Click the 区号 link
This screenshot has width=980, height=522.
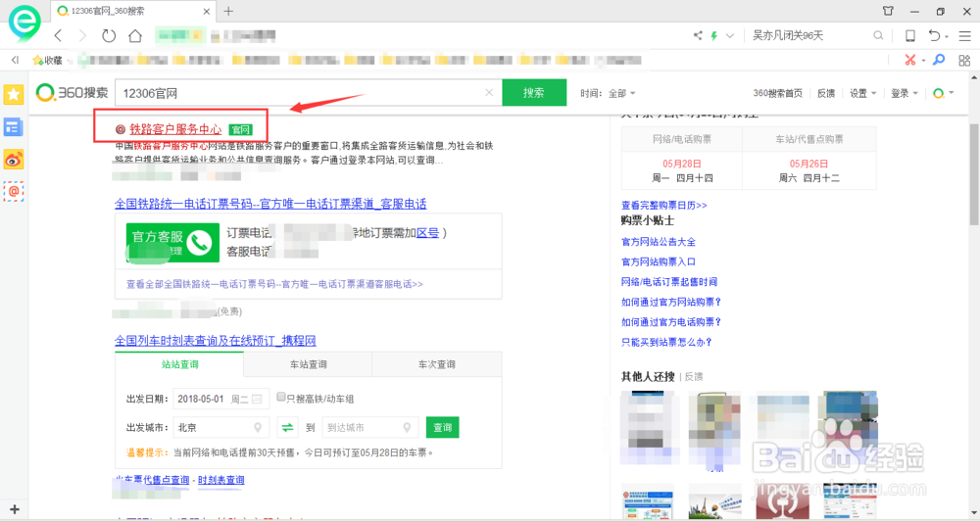[427, 233]
